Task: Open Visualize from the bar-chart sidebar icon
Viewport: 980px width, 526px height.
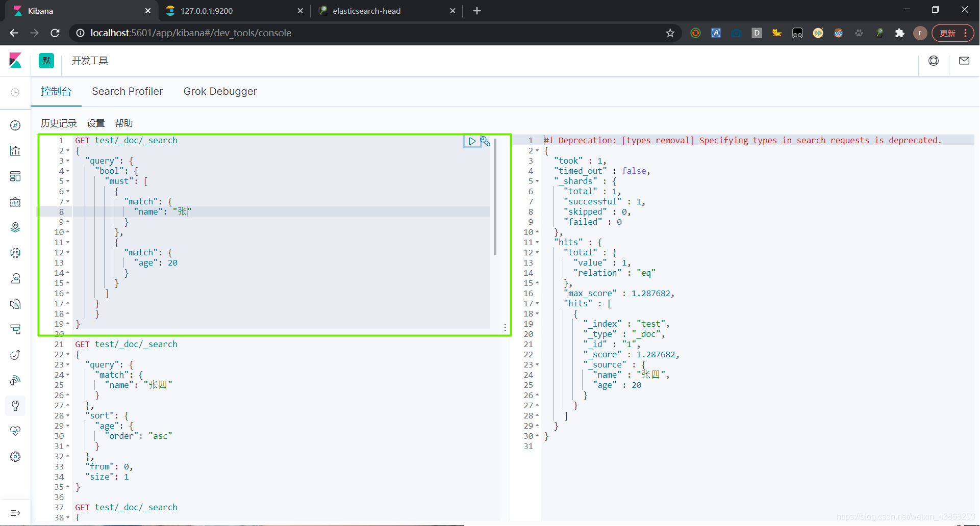Action: tap(15, 151)
